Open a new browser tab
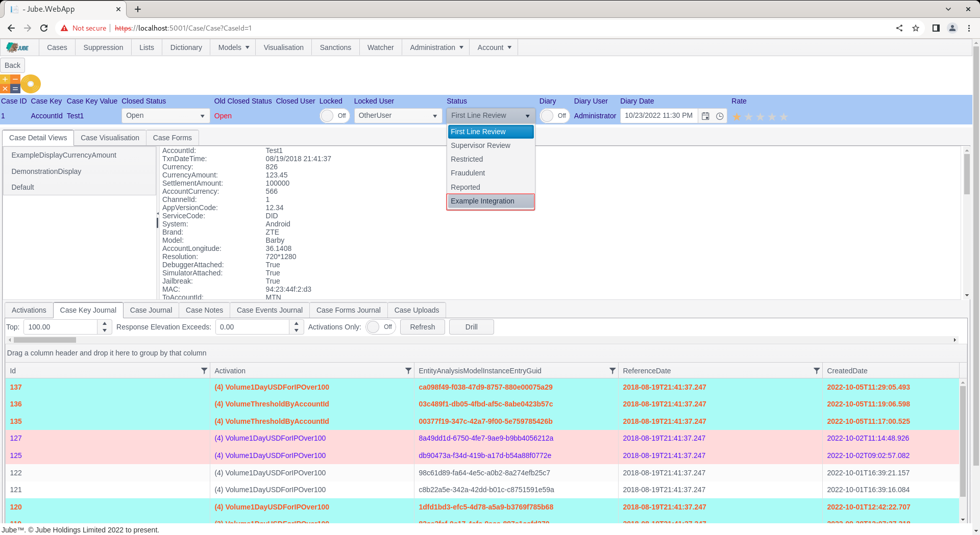This screenshot has width=980, height=535. [138, 9]
